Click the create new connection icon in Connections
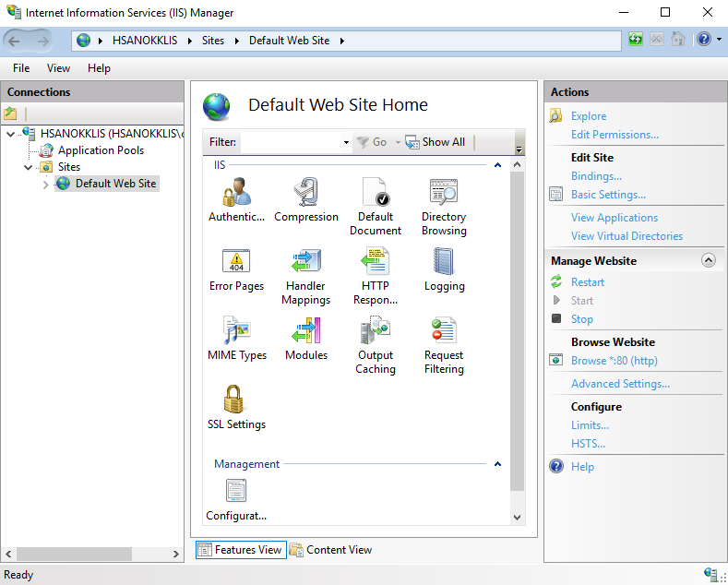The width and height of the screenshot is (728, 585). coord(10,113)
